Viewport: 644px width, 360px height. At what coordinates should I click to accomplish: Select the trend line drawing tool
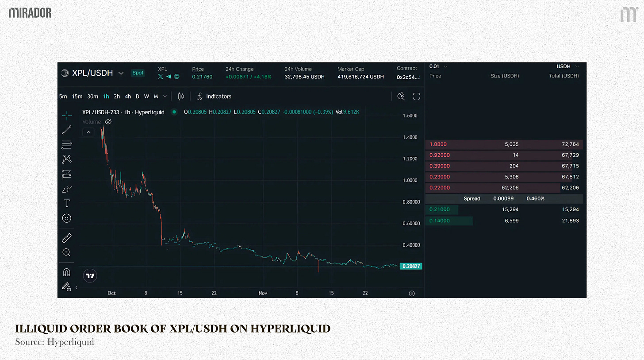tap(67, 130)
